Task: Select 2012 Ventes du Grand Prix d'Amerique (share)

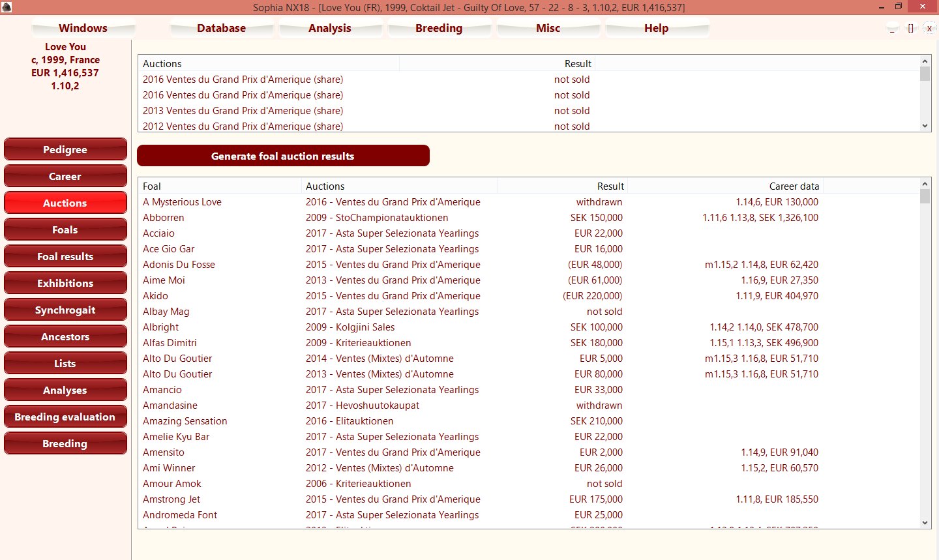Action: click(243, 126)
